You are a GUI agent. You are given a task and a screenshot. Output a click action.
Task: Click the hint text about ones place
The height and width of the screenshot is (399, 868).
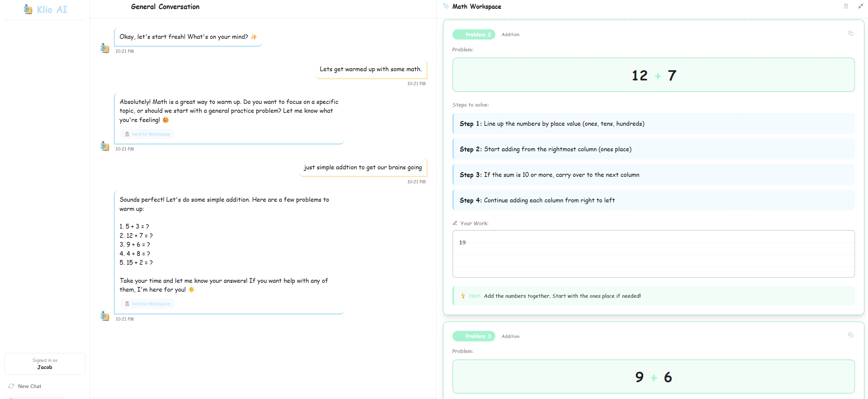click(x=562, y=296)
